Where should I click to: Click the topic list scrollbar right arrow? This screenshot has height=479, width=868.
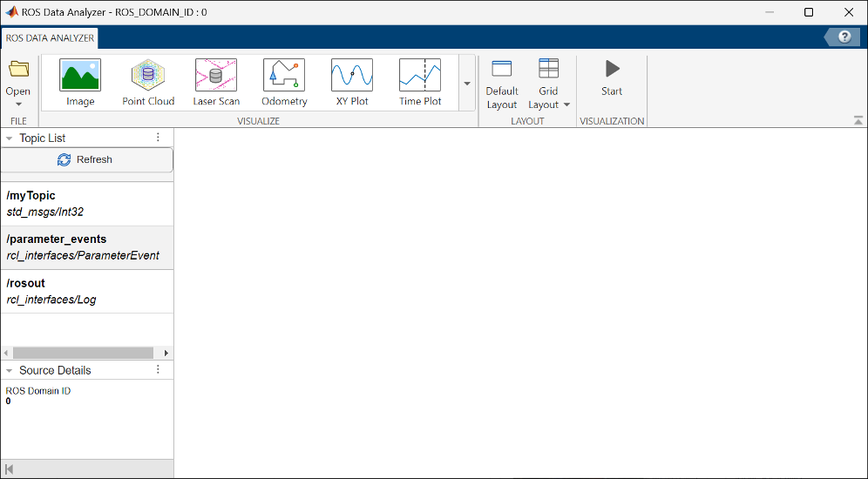(x=166, y=353)
